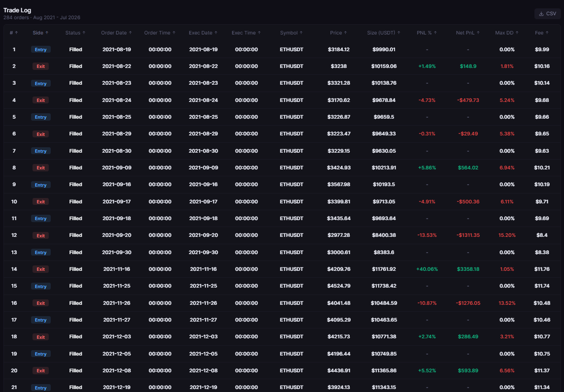Select the Trade Log title
The height and width of the screenshot is (392, 564).
[17, 10]
